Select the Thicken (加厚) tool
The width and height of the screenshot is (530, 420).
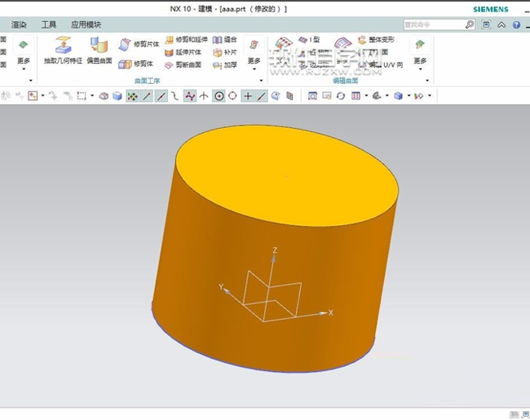223,64
